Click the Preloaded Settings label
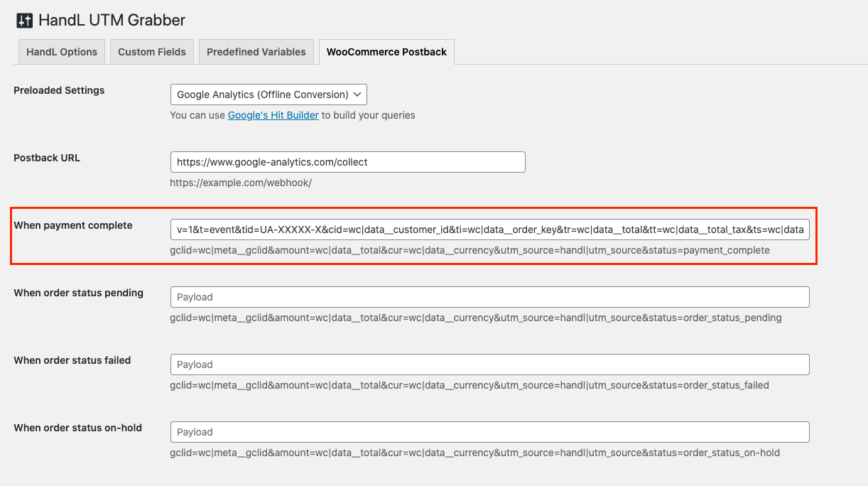 (59, 90)
